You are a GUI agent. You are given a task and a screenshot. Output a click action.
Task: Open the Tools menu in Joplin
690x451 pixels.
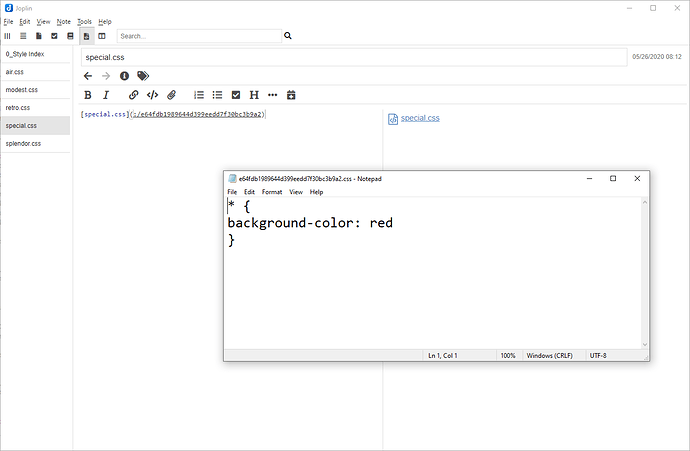point(84,21)
